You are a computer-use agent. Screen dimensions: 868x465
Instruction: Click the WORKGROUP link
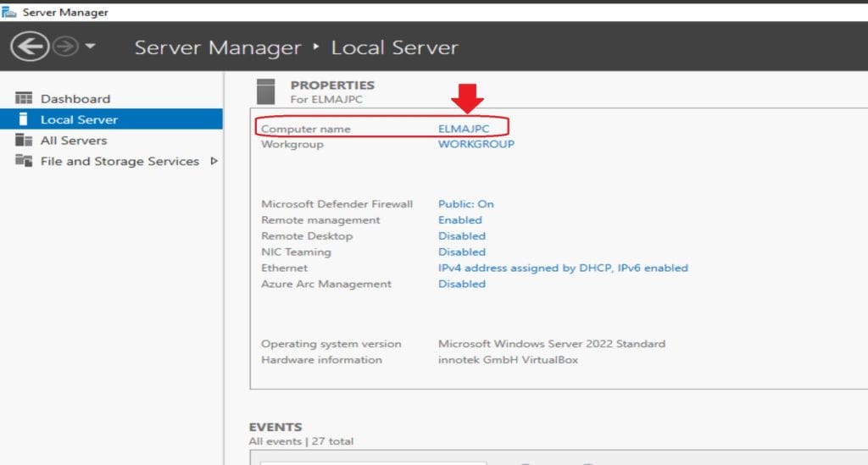476,144
